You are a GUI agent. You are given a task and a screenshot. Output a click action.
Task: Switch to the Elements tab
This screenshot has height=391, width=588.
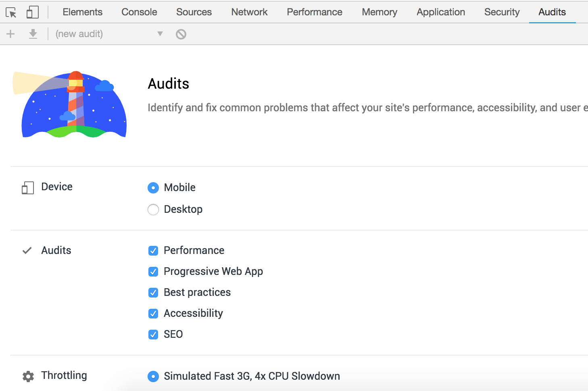83,12
